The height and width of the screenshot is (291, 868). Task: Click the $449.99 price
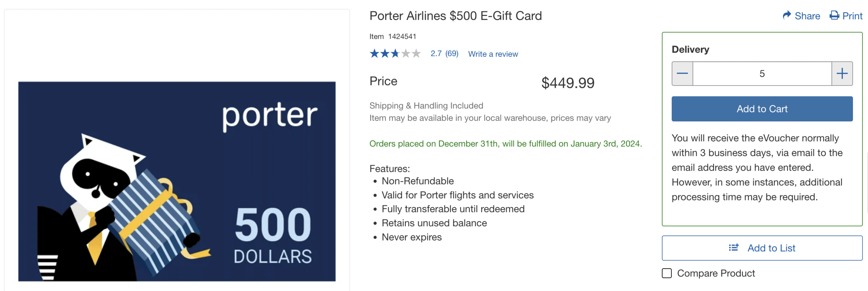coord(568,83)
